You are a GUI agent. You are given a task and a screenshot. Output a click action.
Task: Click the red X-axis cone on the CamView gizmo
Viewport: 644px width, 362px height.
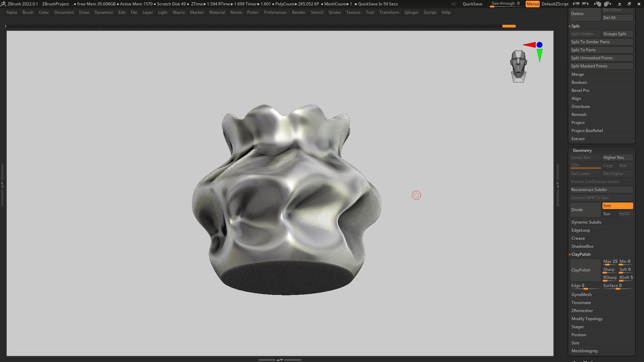point(529,45)
